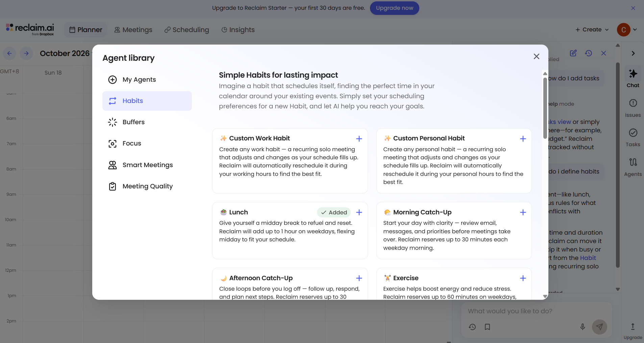
Task: Go to previous week arrow
Action: click(9, 53)
